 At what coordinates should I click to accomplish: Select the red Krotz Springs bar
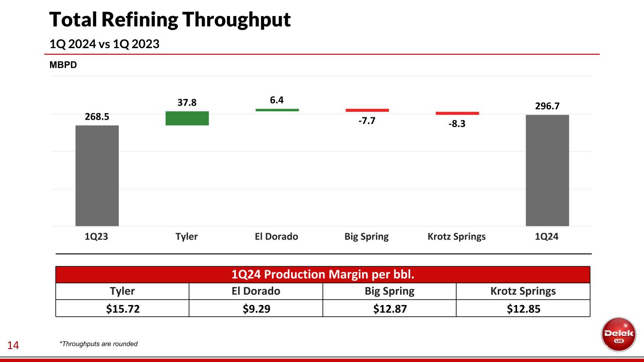(457, 113)
